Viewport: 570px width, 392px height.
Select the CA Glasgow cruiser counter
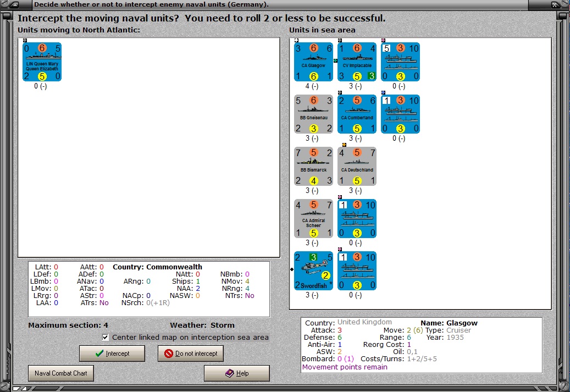click(313, 62)
